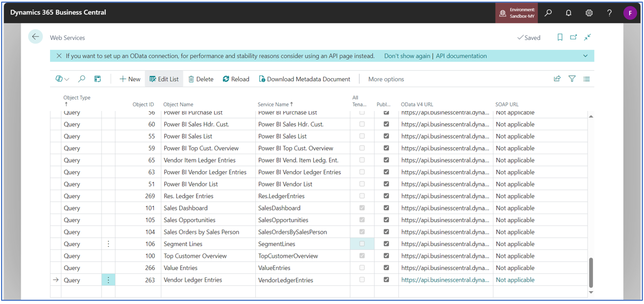Toggle Published checkbox for Segment Lines

386,244
